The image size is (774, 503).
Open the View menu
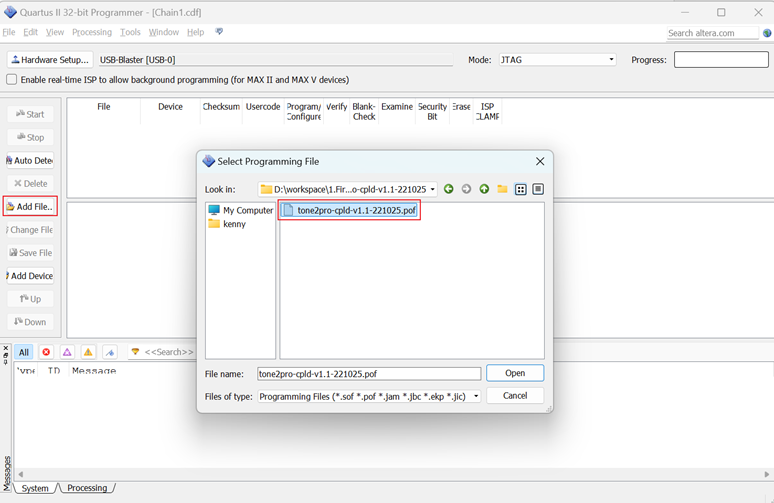[x=55, y=32]
